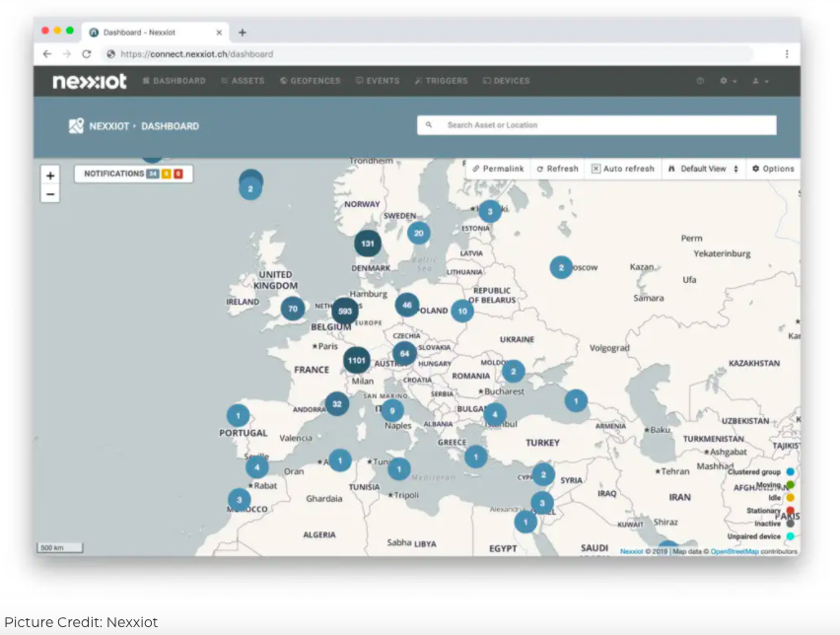
Task: Open a new browser tab
Action: point(243,33)
